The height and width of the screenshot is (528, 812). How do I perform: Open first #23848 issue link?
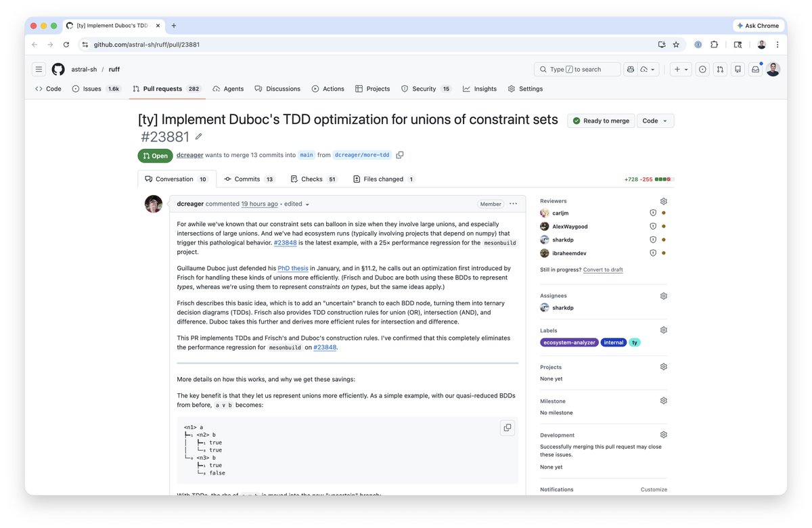[x=285, y=242]
